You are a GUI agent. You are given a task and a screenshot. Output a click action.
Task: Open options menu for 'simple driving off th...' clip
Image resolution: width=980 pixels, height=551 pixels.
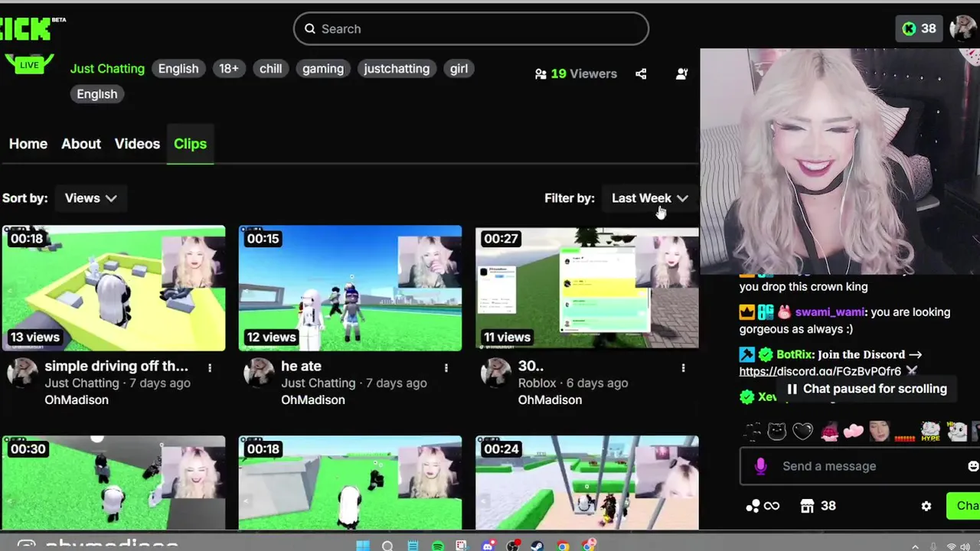pos(210,368)
